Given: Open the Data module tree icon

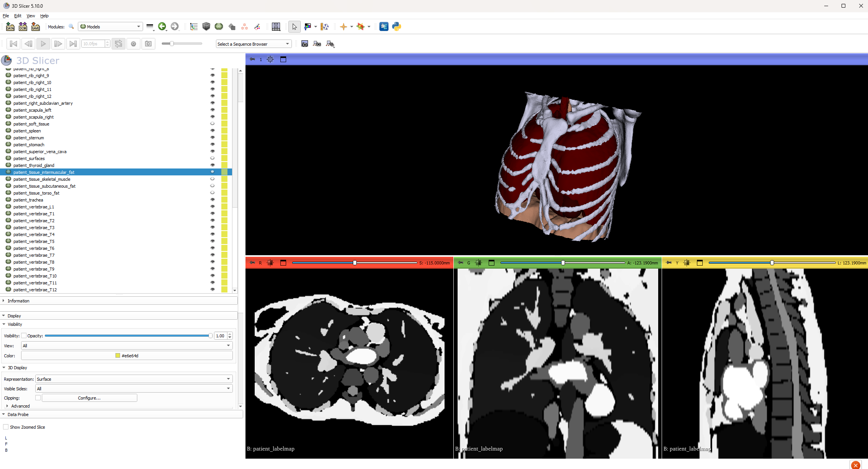Looking at the screenshot, I should [194, 26].
